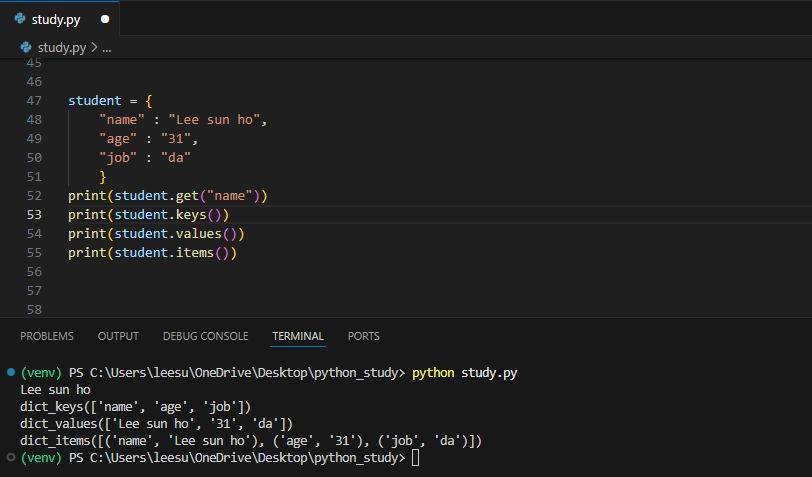The width and height of the screenshot is (812, 477).
Task: Click line number 56 in the gutter
Action: pos(34,271)
